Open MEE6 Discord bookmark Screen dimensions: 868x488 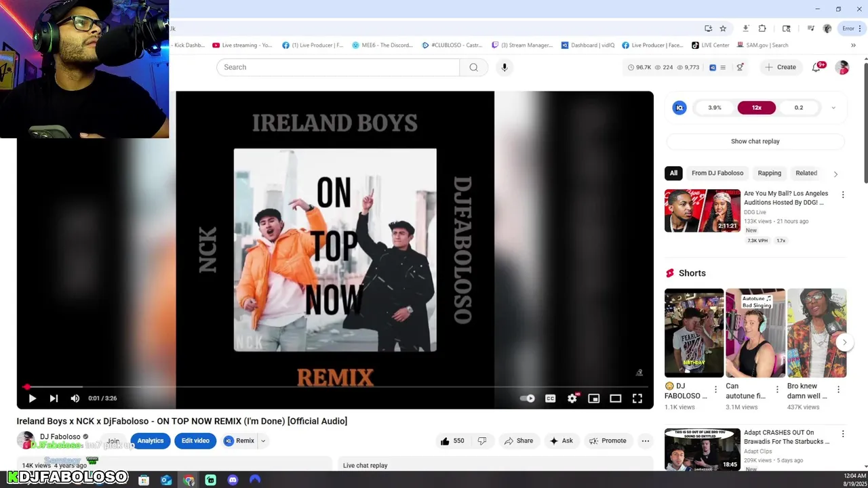point(382,45)
